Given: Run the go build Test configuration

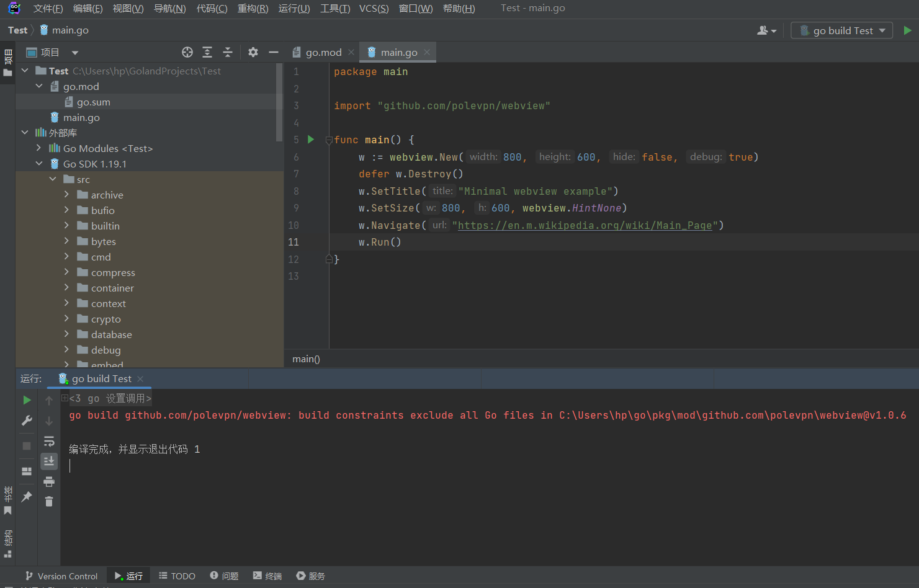Looking at the screenshot, I should 907,30.
